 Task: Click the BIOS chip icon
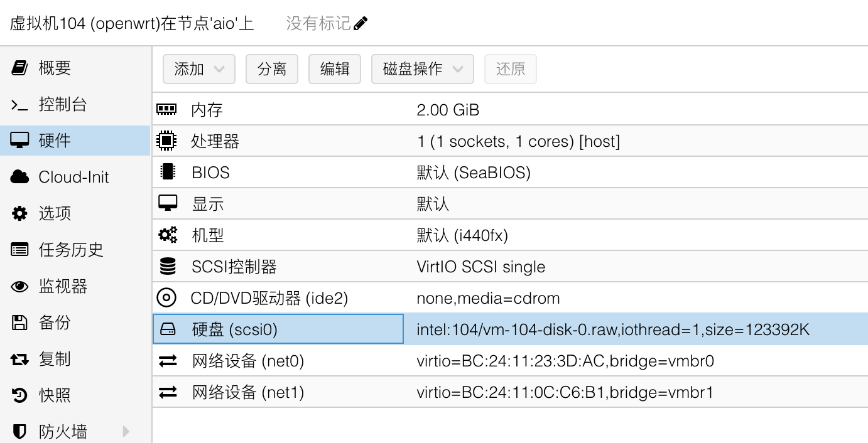(167, 173)
